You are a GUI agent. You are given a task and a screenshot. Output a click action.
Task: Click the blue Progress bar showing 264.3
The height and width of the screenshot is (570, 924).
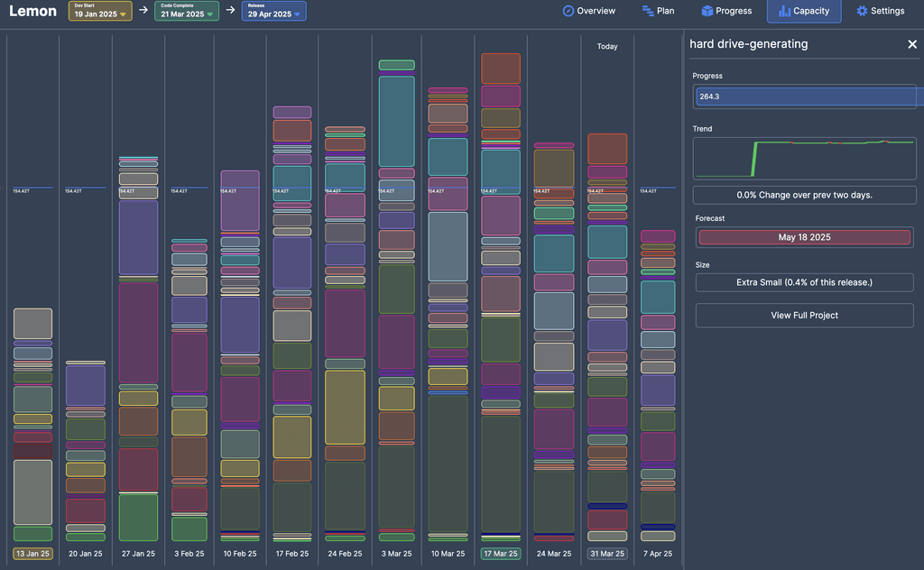[803, 97]
